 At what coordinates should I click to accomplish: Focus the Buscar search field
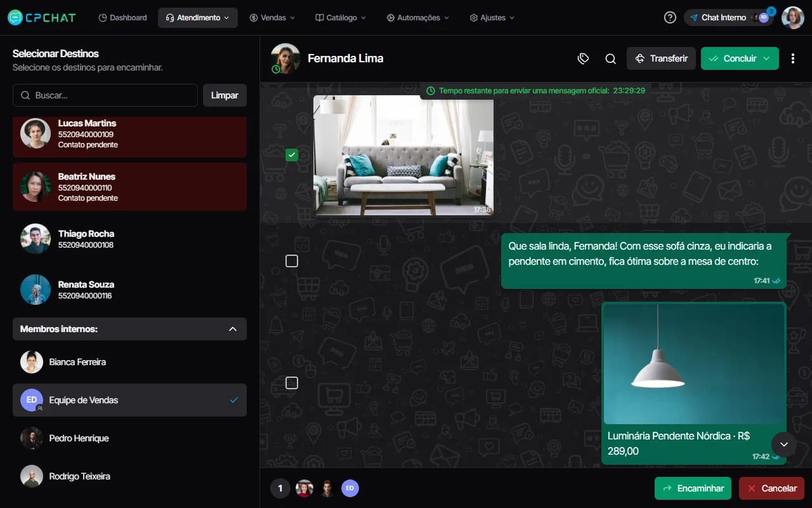coord(105,95)
